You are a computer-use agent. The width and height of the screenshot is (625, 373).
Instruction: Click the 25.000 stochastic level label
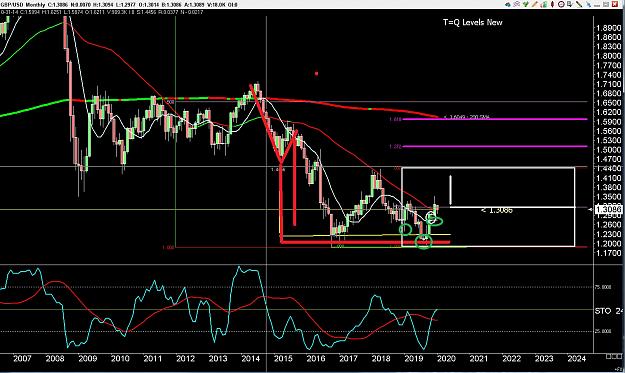tap(604, 331)
